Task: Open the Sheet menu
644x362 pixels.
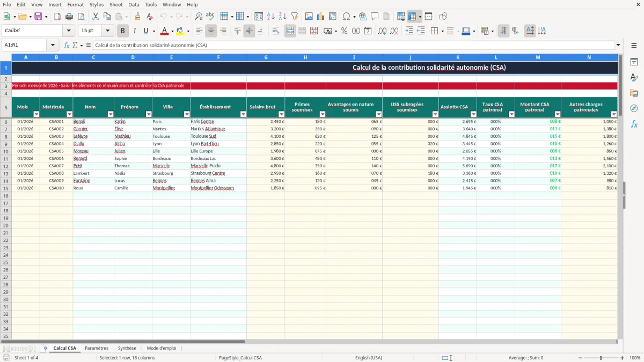Action: pos(116,4)
